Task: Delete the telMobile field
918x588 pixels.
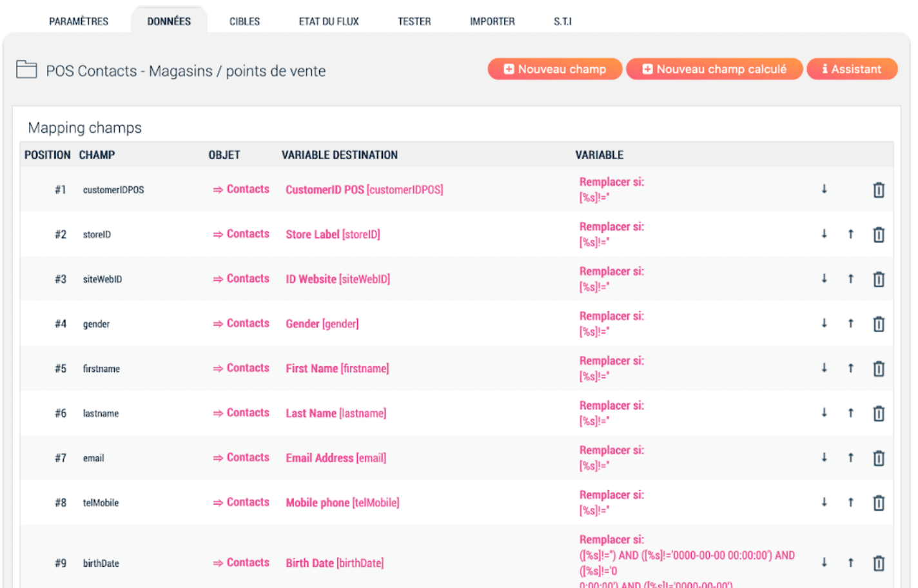Action: (x=878, y=503)
